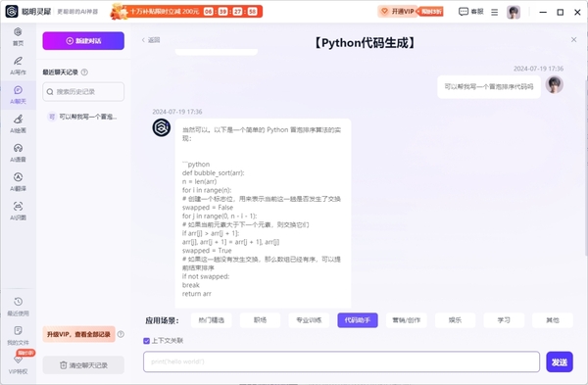Select the 学习 scenario tab
The width and height of the screenshot is (588, 385).
coord(504,320)
